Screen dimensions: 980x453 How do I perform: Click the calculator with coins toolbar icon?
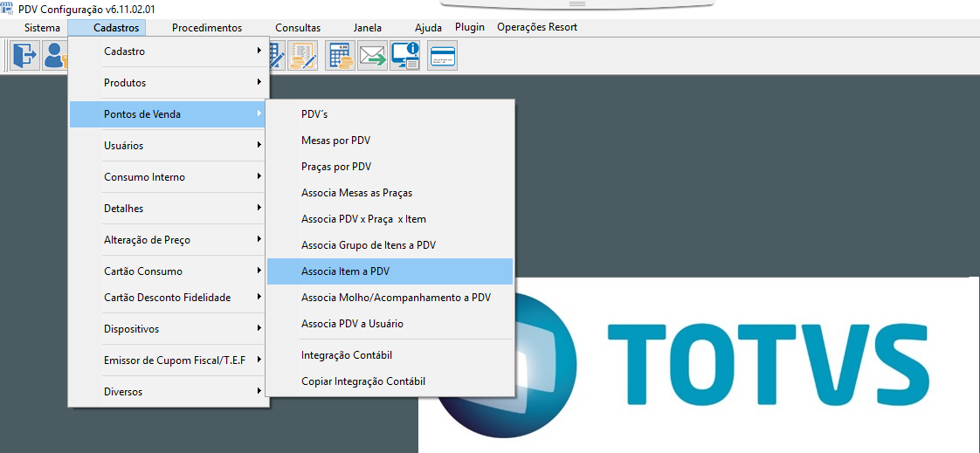coord(340,56)
